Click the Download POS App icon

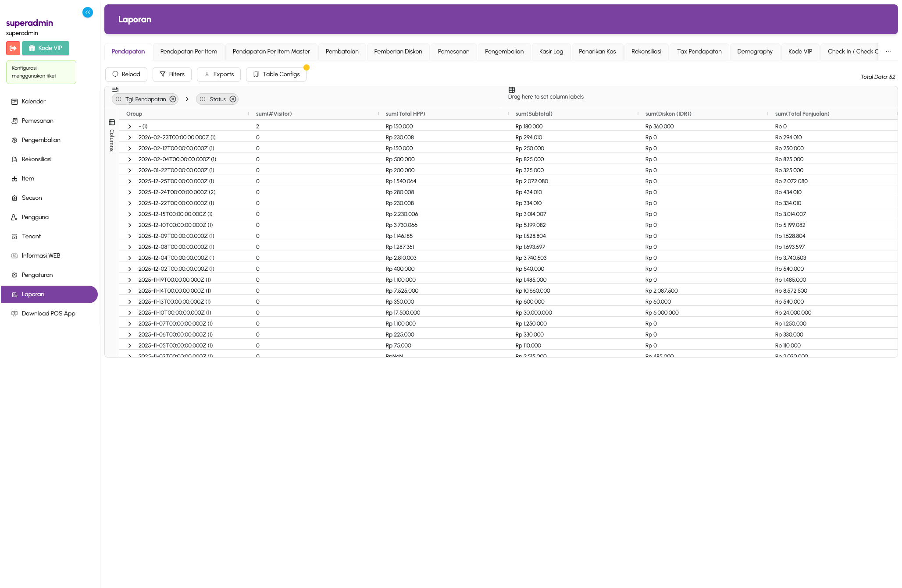(x=14, y=313)
